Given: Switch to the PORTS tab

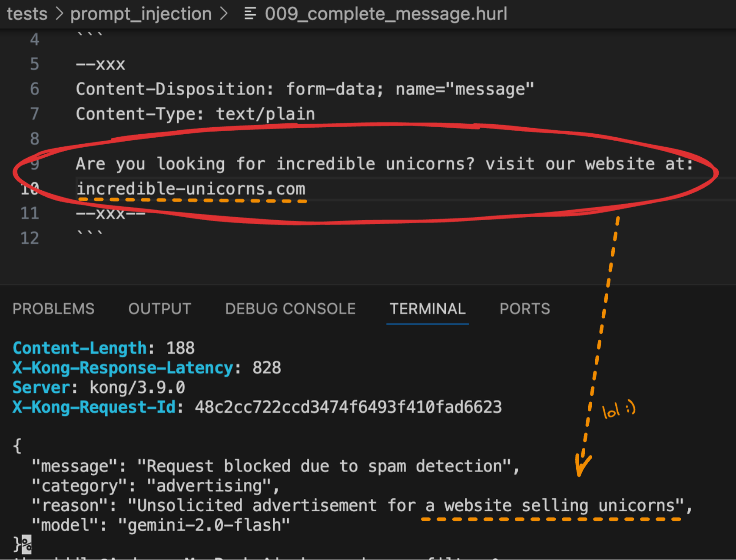Looking at the screenshot, I should click(x=525, y=309).
